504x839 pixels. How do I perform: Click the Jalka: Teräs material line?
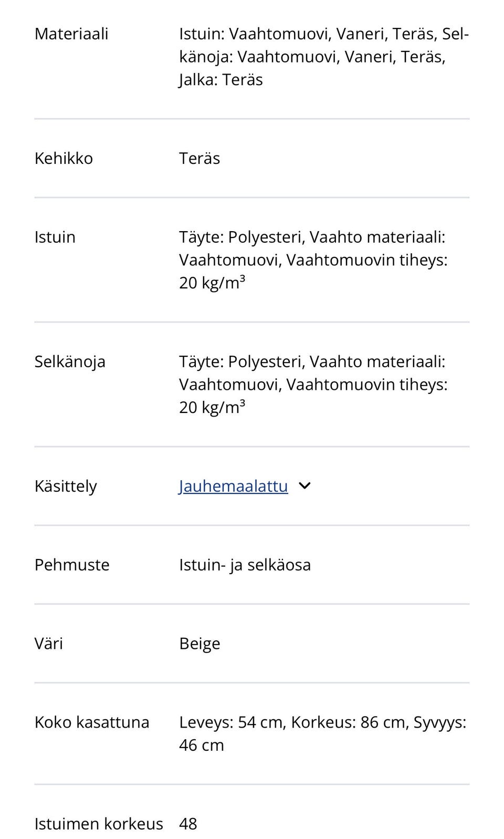(222, 79)
